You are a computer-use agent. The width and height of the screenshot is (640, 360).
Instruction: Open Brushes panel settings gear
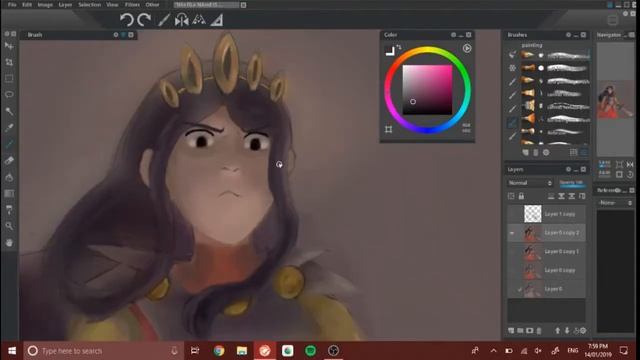pos(568,35)
